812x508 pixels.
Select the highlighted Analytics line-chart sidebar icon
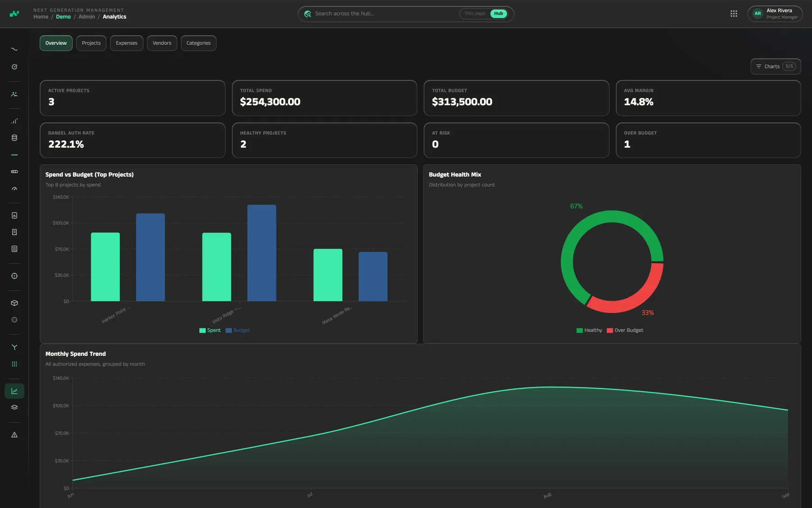click(14, 391)
